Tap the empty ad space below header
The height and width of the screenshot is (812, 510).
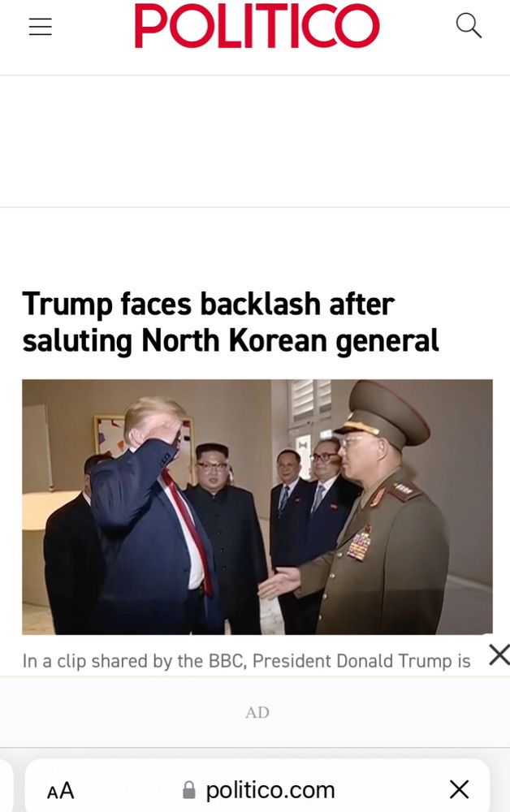(255, 141)
